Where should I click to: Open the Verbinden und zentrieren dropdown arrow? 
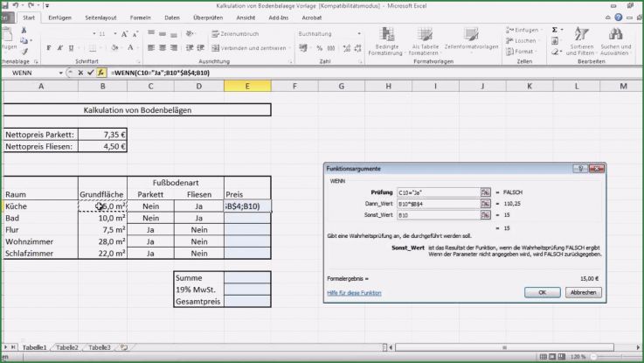(290, 48)
